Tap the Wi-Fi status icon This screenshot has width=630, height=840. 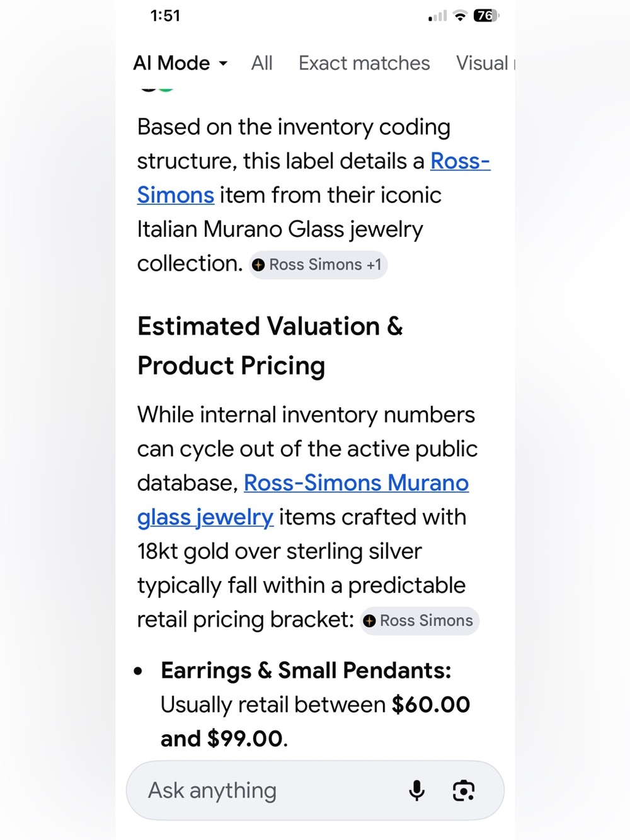tap(460, 16)
